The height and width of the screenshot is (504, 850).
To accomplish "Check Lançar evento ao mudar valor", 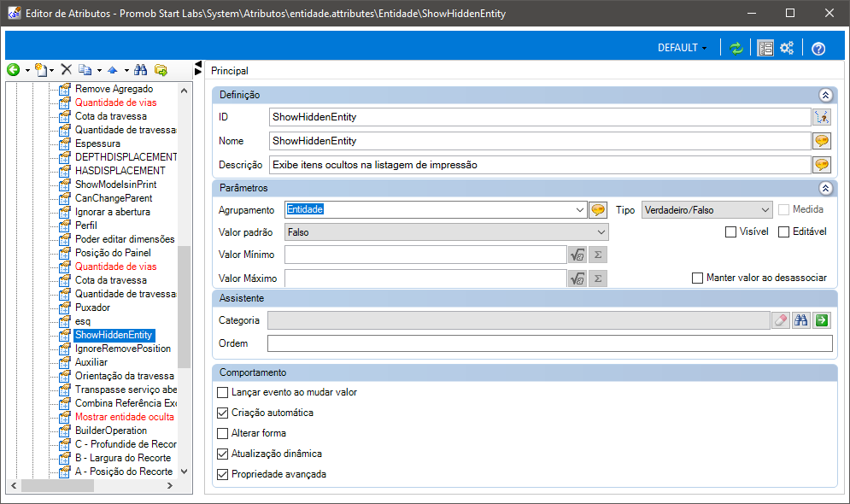I will tap(222, 392).
